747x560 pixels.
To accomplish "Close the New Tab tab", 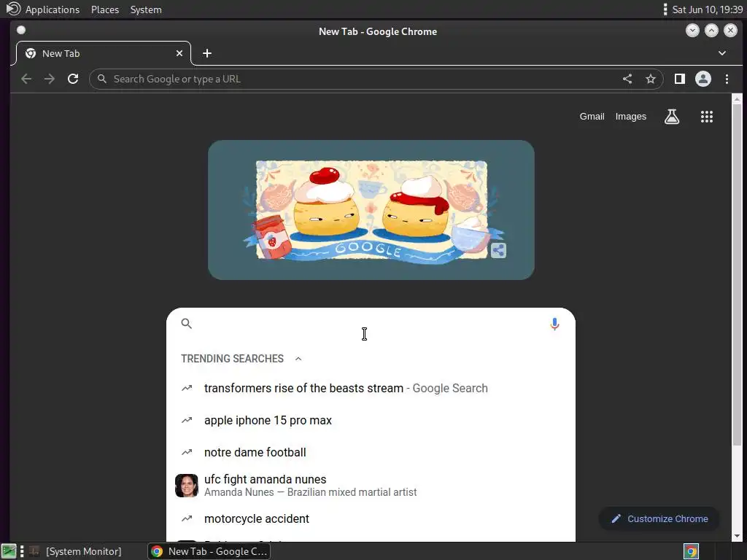I will click(179, 53).
